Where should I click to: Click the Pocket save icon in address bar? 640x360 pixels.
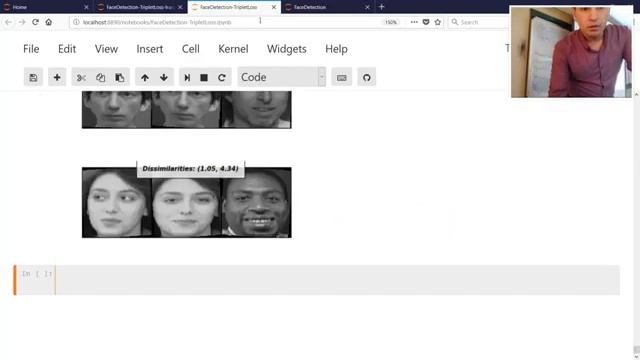coord(426,22)
